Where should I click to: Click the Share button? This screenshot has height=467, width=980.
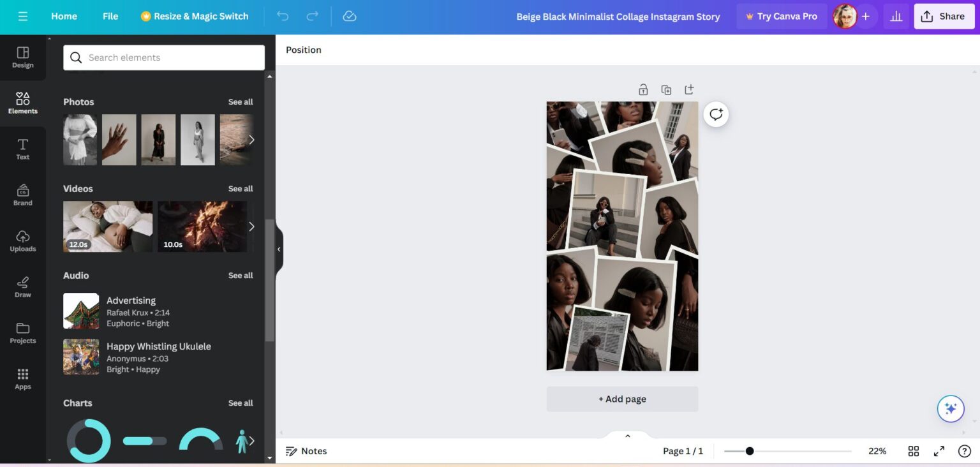click(944, 17)
